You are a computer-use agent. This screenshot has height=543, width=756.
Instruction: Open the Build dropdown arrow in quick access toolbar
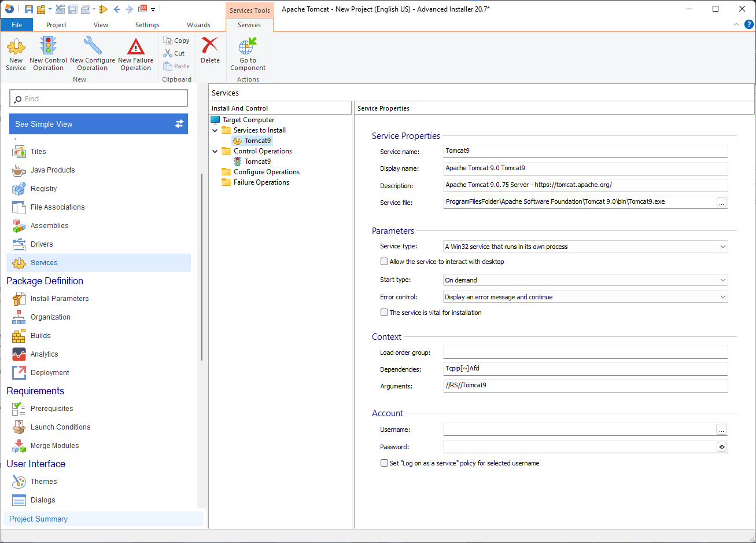[50, 9]
